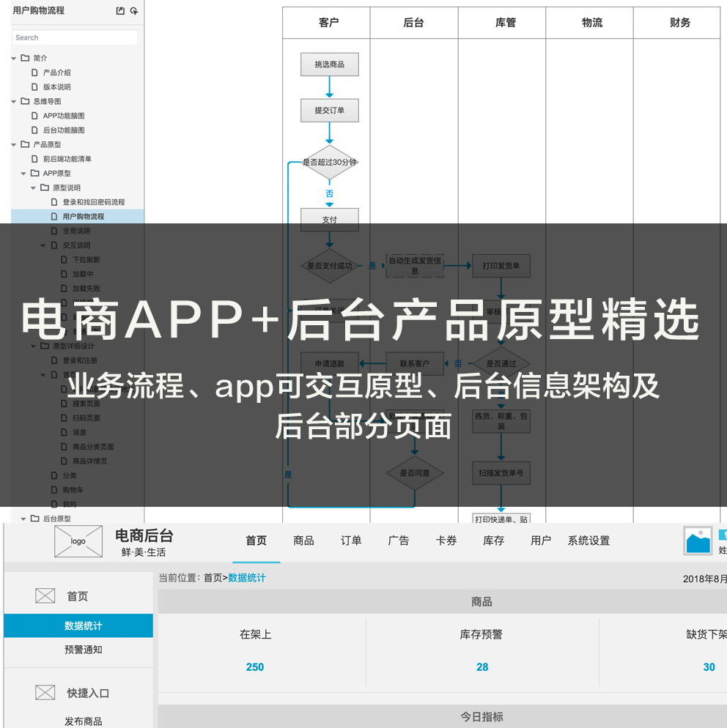Click the 30 value under 缺货下架
Viewport: 727px width, 728px height.
pos(709,667)
